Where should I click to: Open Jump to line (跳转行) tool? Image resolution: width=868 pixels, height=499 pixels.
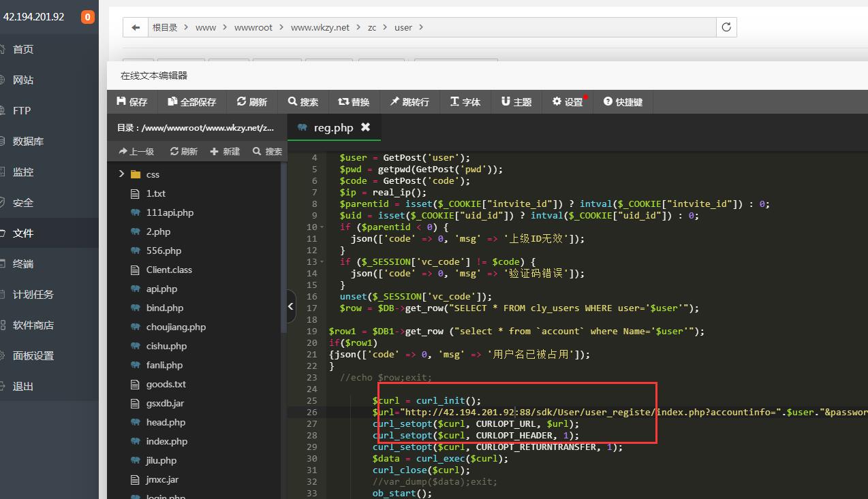coord(409,101)
